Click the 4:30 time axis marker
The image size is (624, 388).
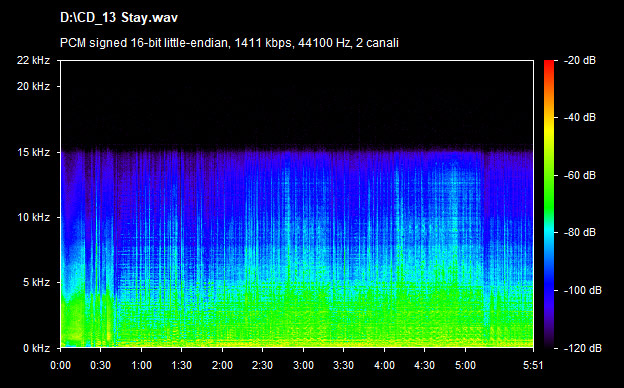425,365
